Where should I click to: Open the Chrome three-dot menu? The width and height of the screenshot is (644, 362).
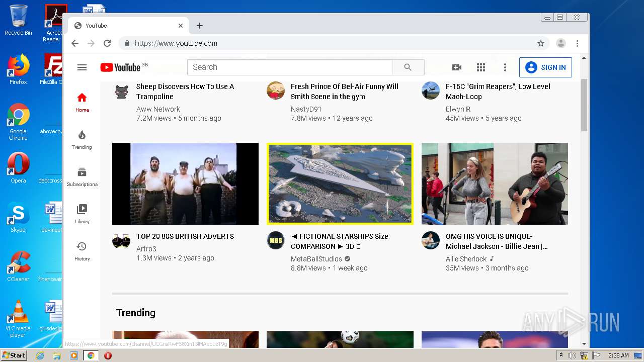click(578, 43)
